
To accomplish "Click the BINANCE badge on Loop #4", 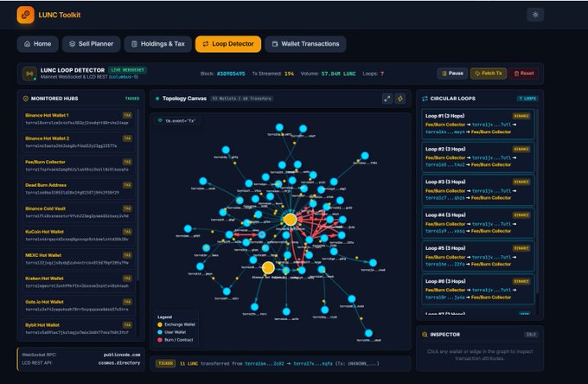I will [521, 214].
